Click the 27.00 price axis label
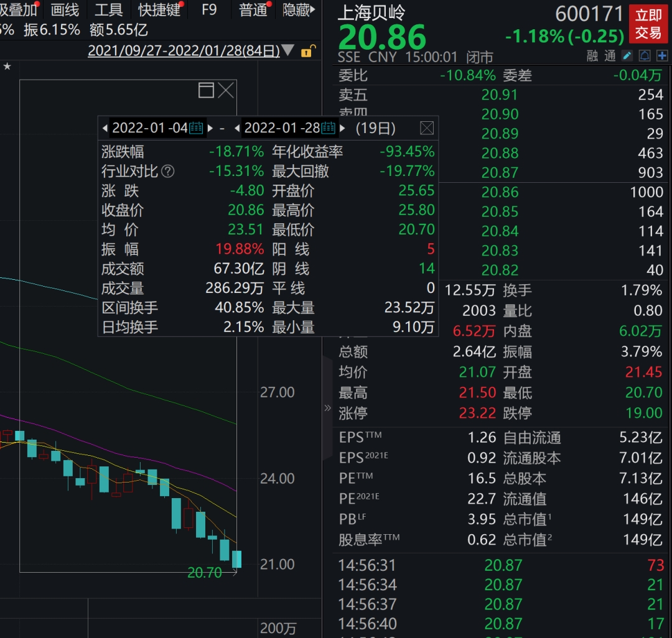 pyautogui.click(x=278, y=392)
